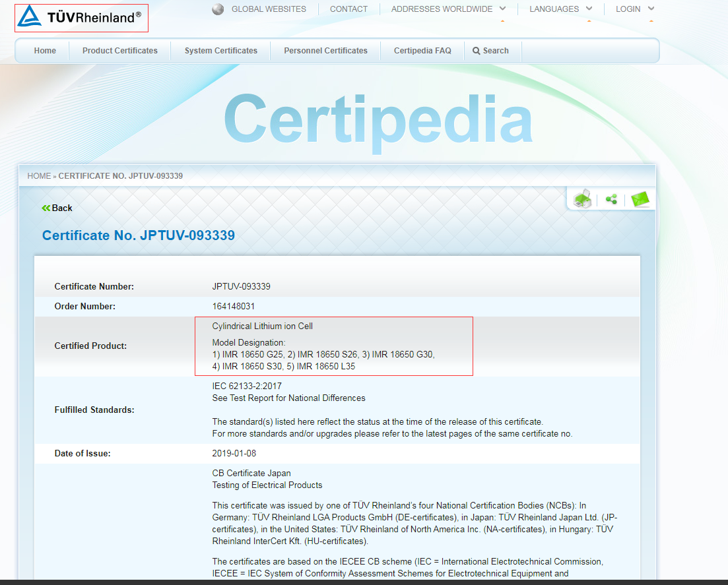Image resolution: width=728 pixels, height=585 pixels.
Task: Open the Certipedia FAQ tab
Action: [x=422, y=51]
